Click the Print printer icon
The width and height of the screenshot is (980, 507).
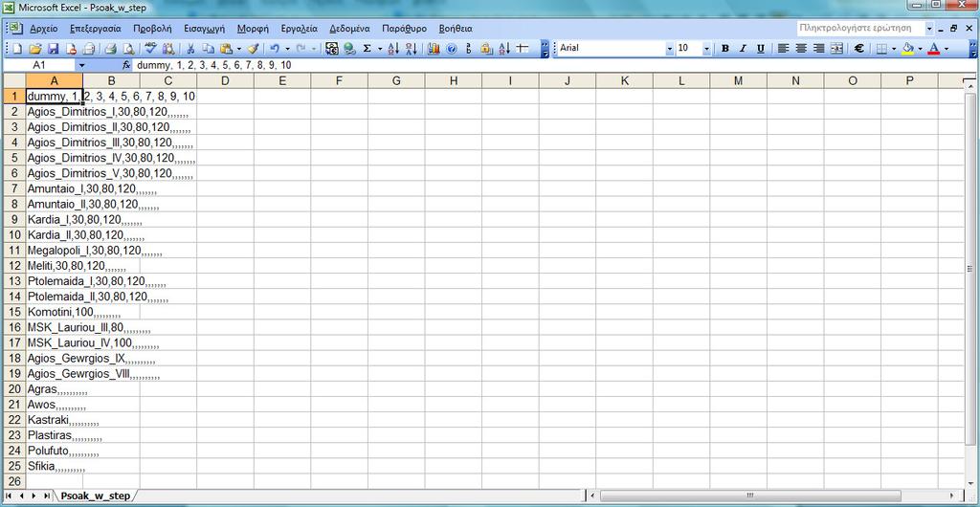point(110,49)
